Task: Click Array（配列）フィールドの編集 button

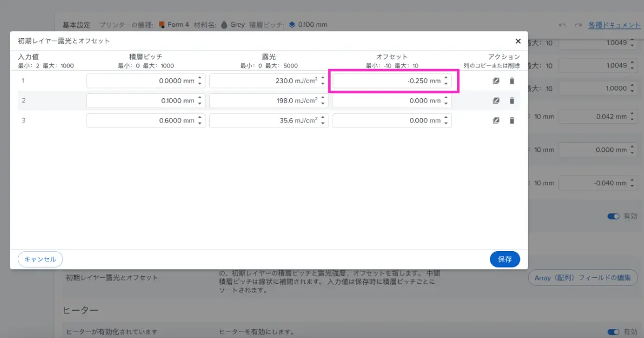Action: pos(583,278)
